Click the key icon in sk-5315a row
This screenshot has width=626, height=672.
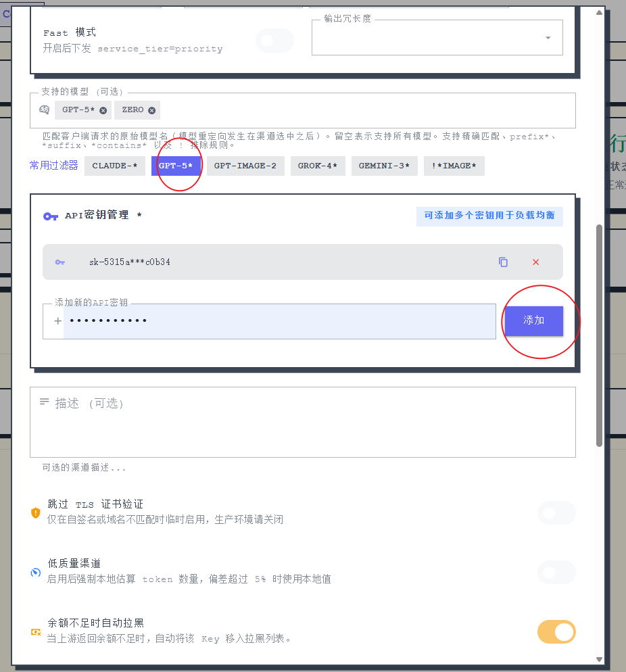point(60,262)
